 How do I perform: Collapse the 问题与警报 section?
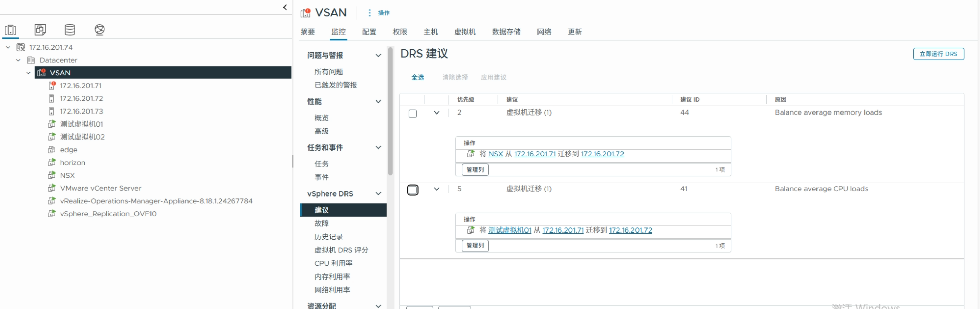(x=378, y=56)
